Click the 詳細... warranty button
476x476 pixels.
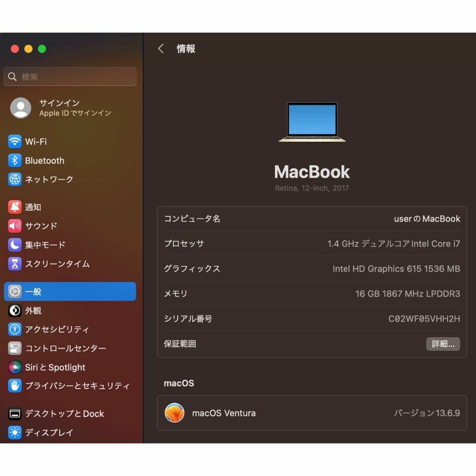tap(443, 344)
